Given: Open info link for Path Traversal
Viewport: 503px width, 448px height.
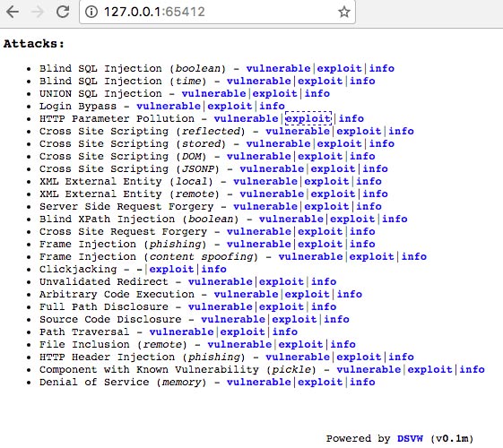Looking at the screenshot, I should pos(285,332).
